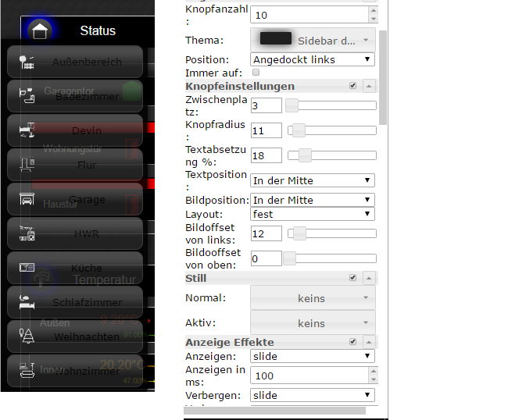Click the Flur room icon
This screenshot has width=508, height=420.
click(x=27, y=165)
